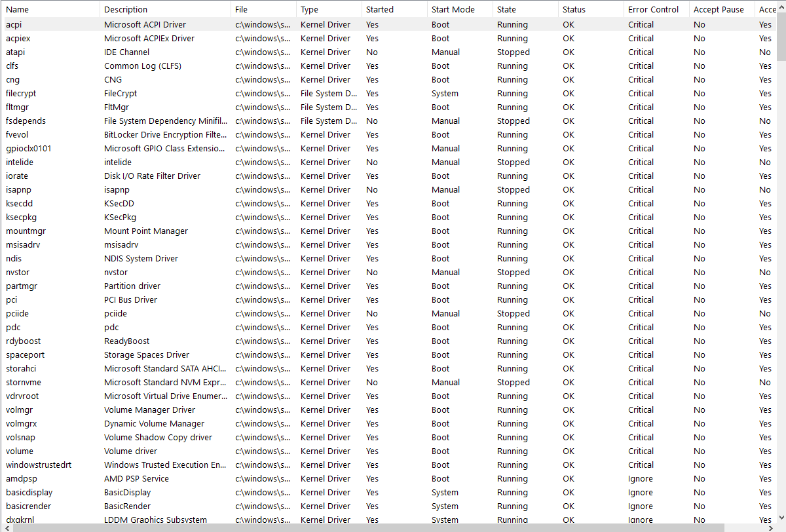Click the rdyboost driver name
Image resolution: width=786 pixels, height=532 pixels.
tap(23, 341)
